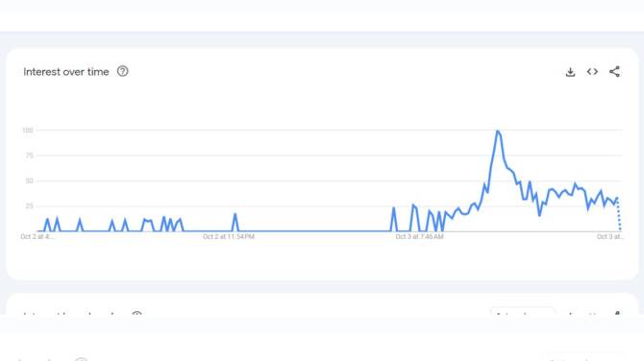Click the last truncated Oct 3 at... axis label
The height and width of the screenshot is (361, 644).
[x=610, y=237]
